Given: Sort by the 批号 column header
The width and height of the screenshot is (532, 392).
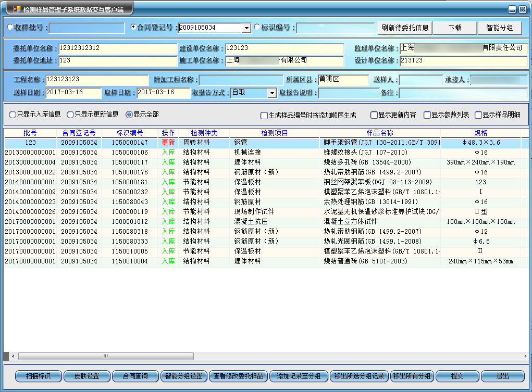Looking at the screenshot, I should pyautogui.click(x=30, y=133).
